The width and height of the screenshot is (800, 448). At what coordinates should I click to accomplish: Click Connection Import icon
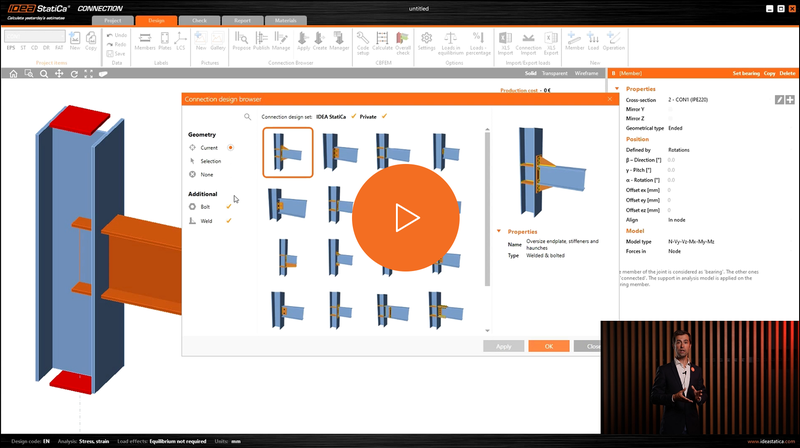point(529,43)
